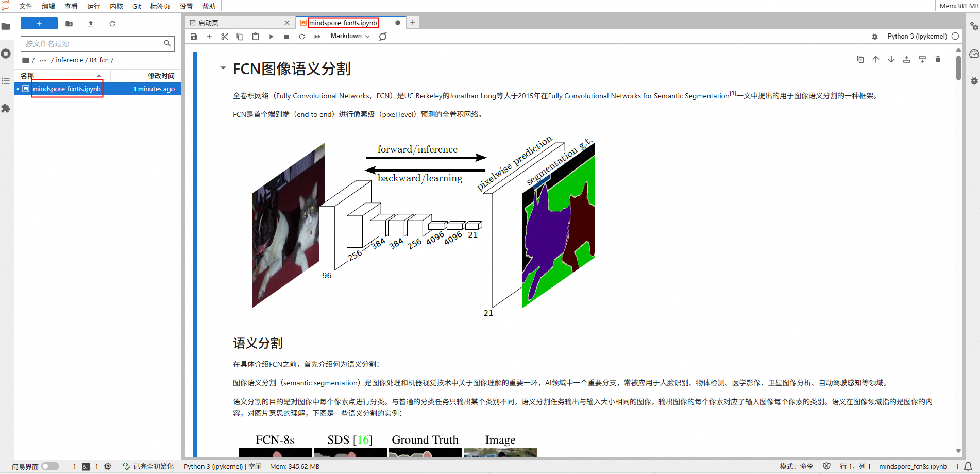Open the Markdown cell type dropdown
Screen dimensions: 980x474
(350, 36)
